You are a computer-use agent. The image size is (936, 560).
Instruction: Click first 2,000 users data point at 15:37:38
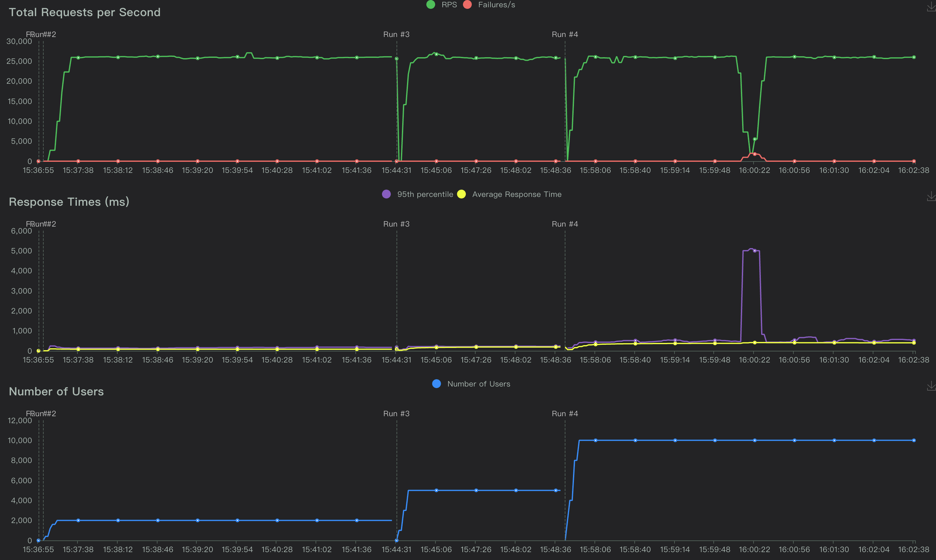[78, 520]
